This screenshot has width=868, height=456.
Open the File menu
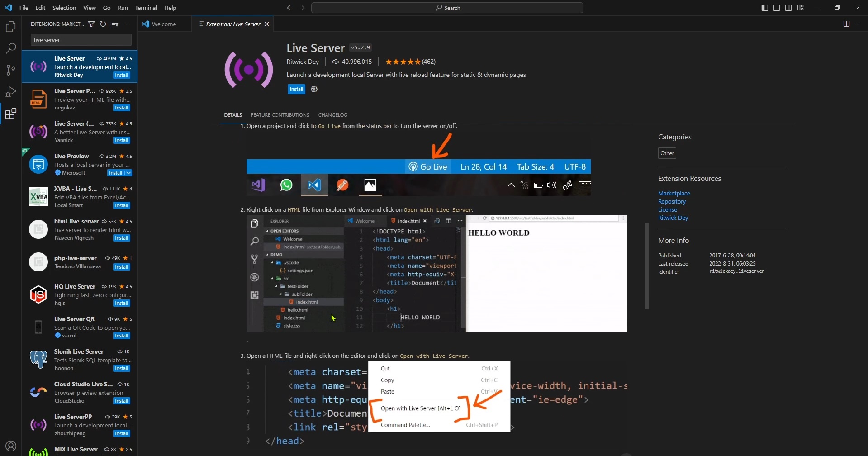click(x=24, y=8)
